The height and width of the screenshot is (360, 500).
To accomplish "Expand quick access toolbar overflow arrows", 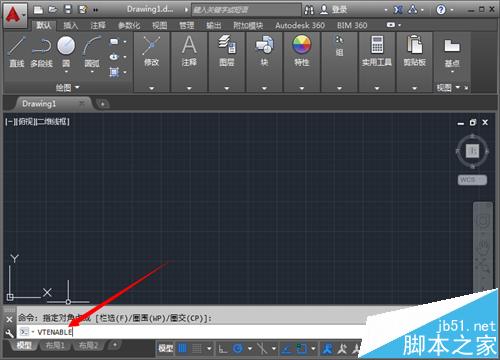I will click(x=96, y=10).
